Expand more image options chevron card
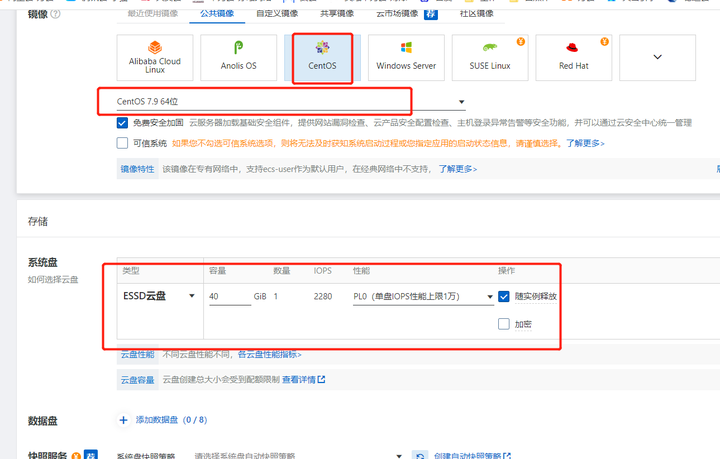The image size is (720, 459). click(x=658, y=58)
